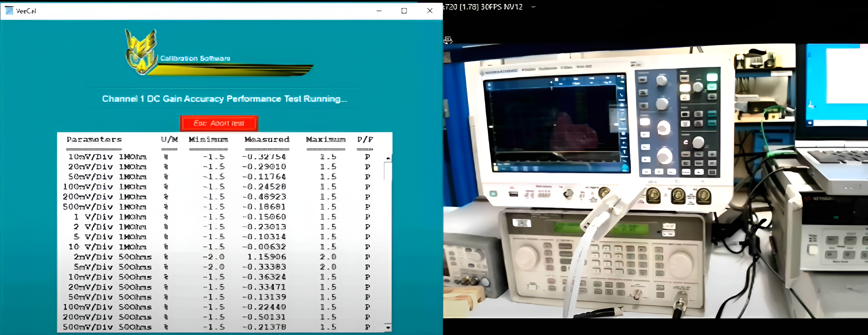Select the pass indicator for 500mV/Div 50Ohms row
The height and width of the screenshot is (335, 868).
[367, 327]
